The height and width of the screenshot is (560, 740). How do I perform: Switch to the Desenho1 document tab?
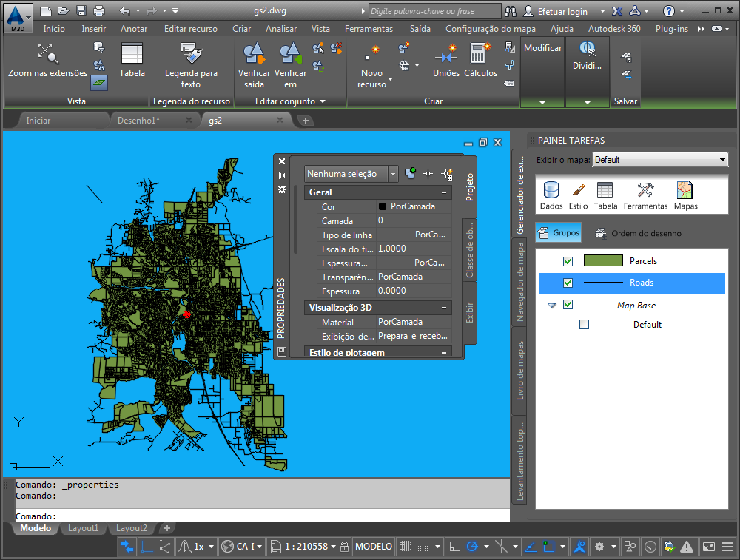(x=138, y=120)
